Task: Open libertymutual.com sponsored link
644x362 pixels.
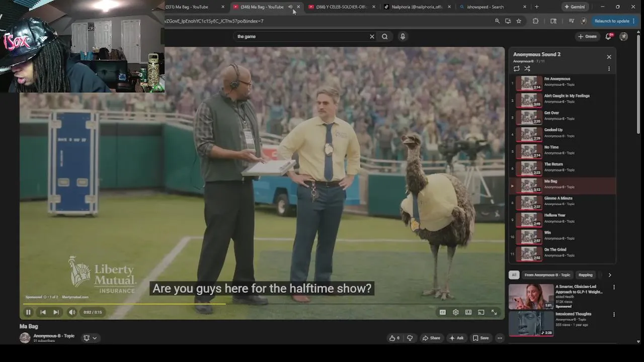Action: (x=75, y=297)
